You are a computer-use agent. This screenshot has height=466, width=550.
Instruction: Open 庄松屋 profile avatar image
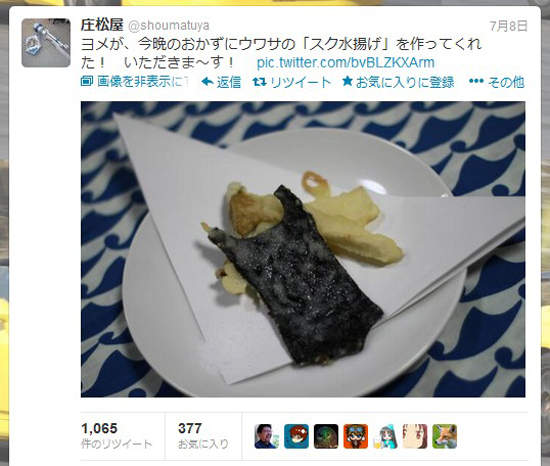coord(46,43)
